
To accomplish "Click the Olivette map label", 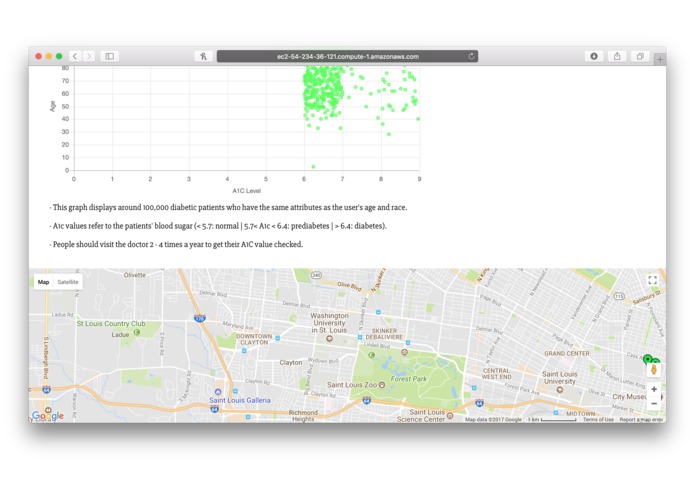I will (x=135, y=275).
